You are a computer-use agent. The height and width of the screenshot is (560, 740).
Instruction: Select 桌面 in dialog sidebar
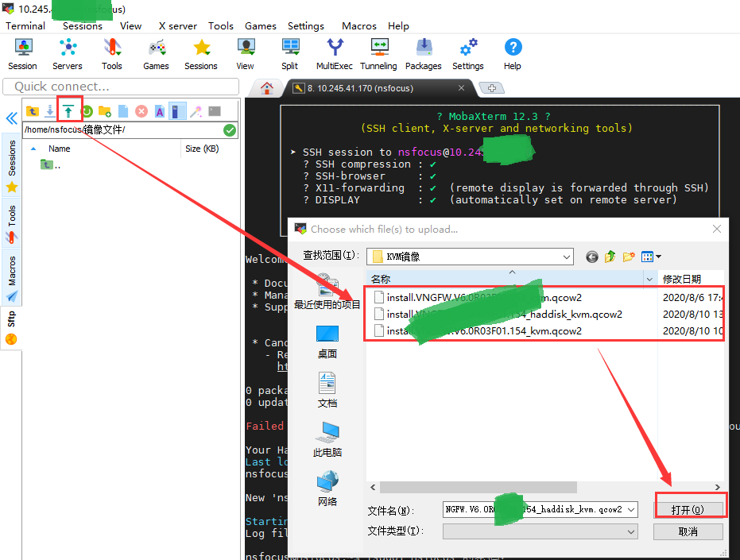(x=327, y=342)
